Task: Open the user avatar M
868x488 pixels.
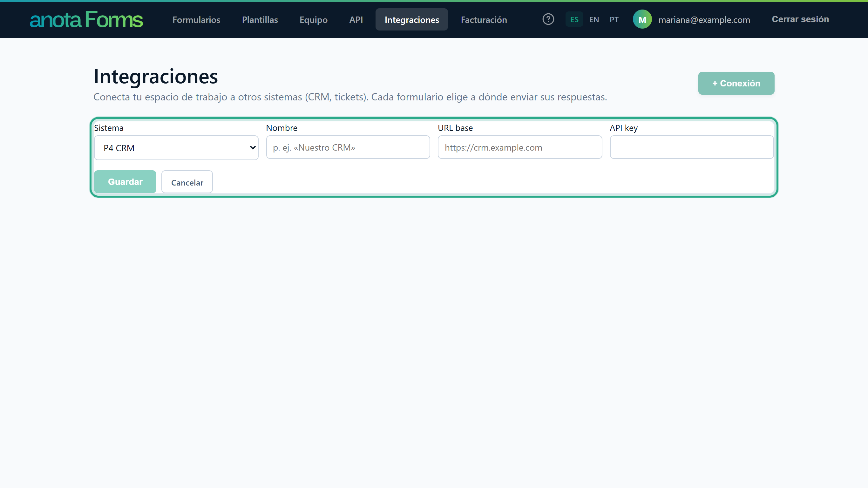Action: click(642, 19)
